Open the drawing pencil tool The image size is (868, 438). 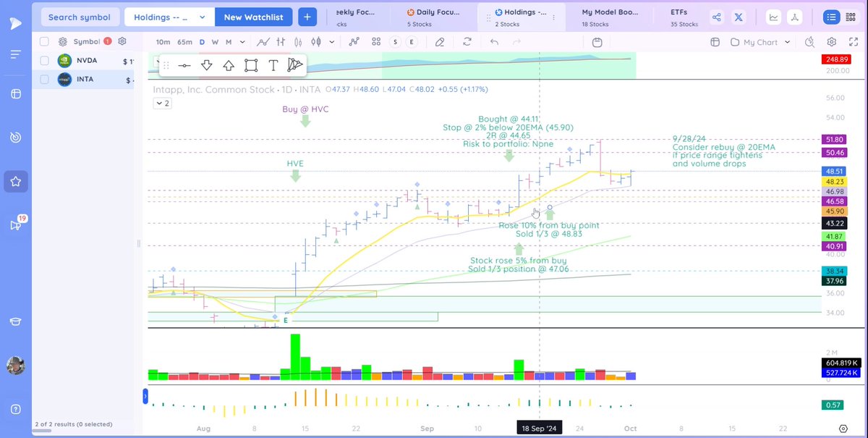[440, 41]
